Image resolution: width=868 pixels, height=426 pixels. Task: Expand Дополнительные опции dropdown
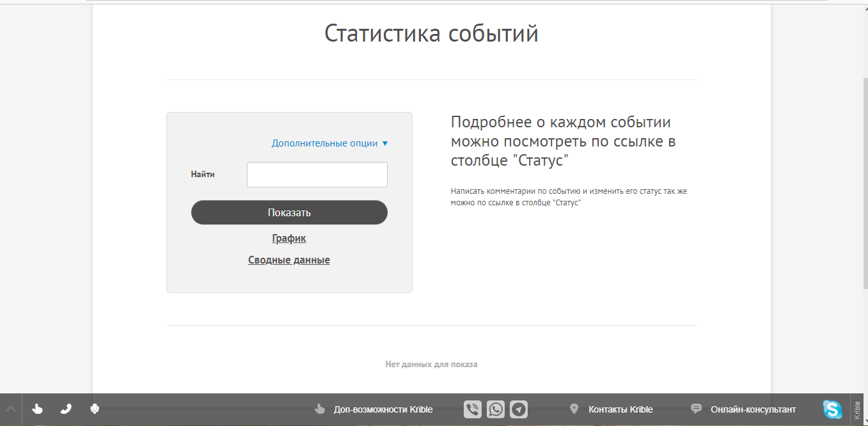328,143
